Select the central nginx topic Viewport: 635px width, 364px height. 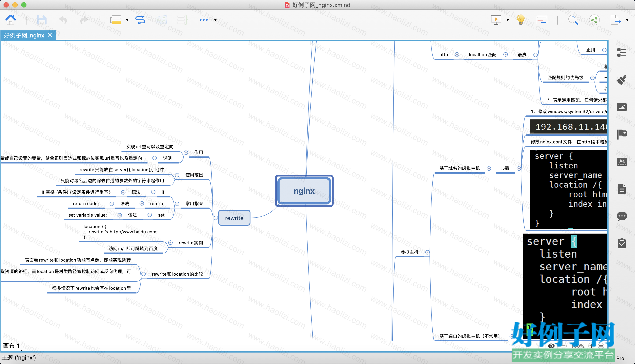coord(304,191)
